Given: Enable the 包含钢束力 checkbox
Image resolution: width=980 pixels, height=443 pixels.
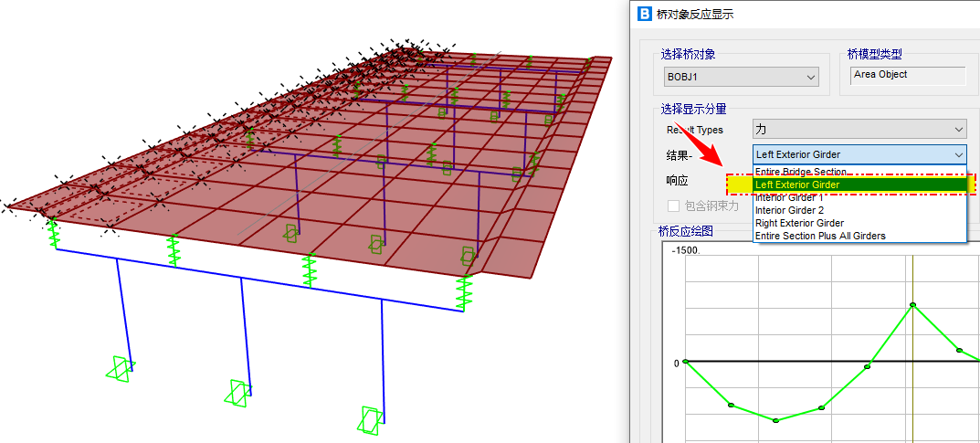Looking at the screenshot, I should click(x=674, y=206).
